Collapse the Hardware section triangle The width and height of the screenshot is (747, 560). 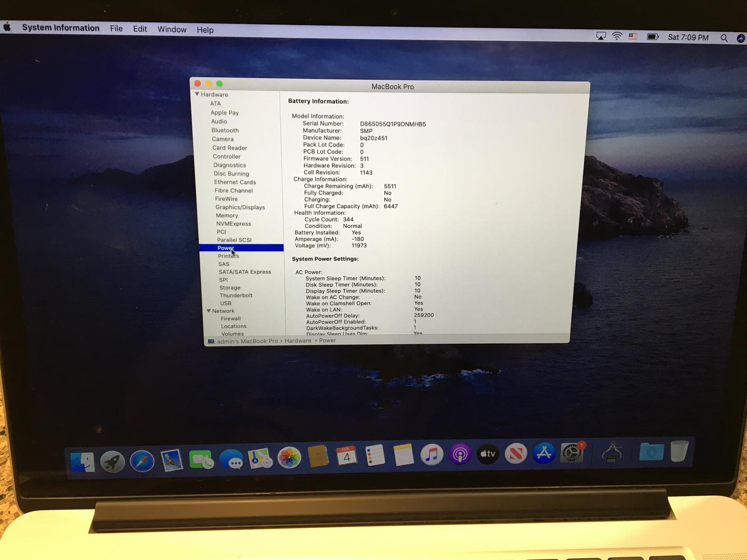197,94
